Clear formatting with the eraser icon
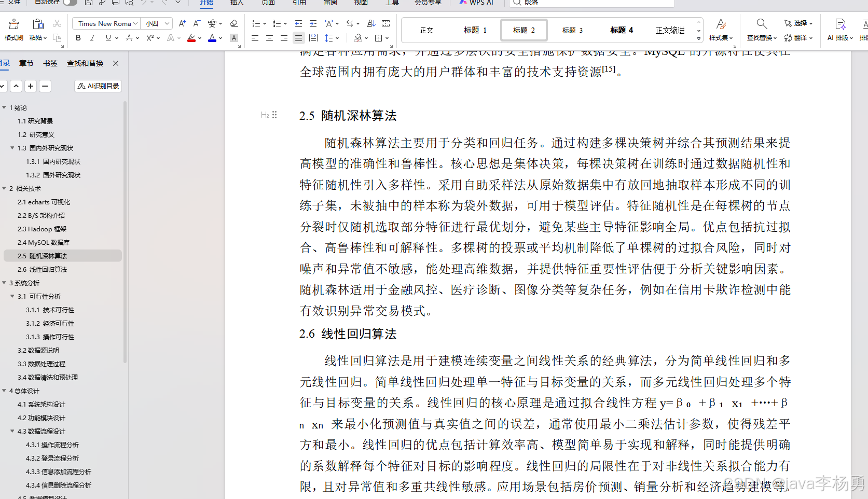 point(234,23)
